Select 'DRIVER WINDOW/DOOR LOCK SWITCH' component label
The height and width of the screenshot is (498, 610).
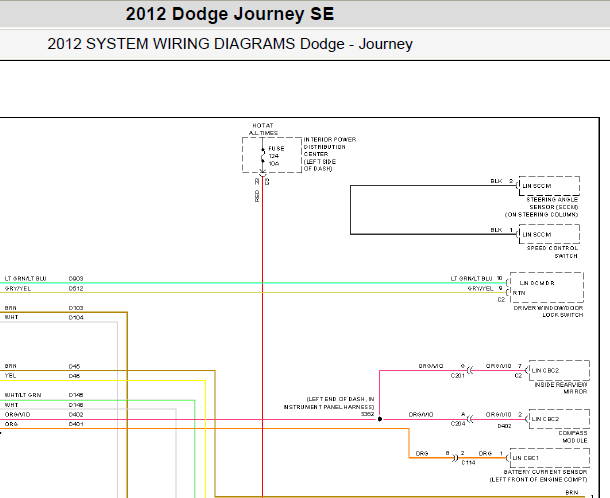pyautogui.click(x=548, y=311)
